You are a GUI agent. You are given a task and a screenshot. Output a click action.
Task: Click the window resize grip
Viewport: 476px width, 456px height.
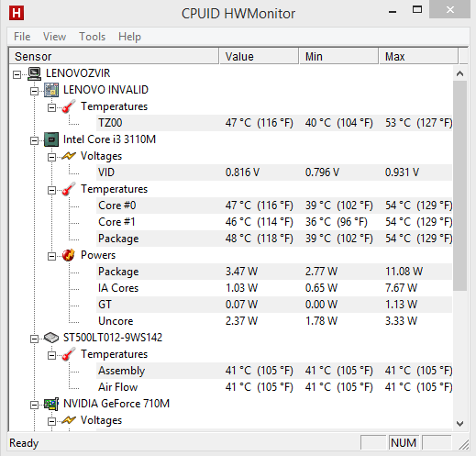pyautogui.click(x=464, y=445)
